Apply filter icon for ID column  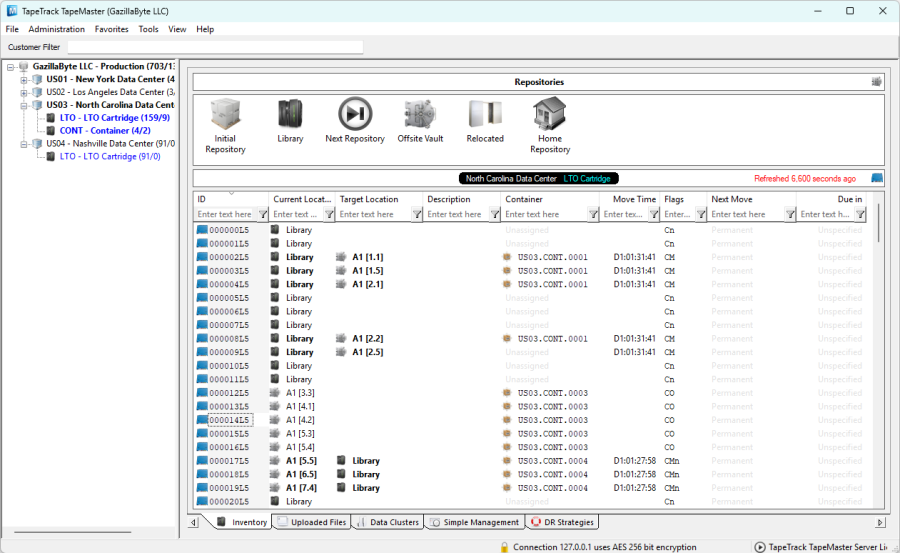click(262, 214)
